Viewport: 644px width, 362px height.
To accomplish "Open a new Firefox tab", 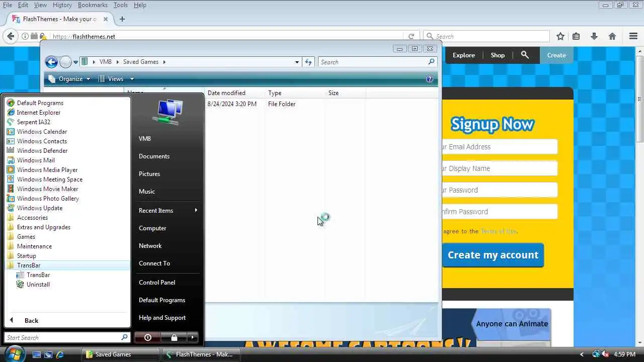I will coord(122,19).
